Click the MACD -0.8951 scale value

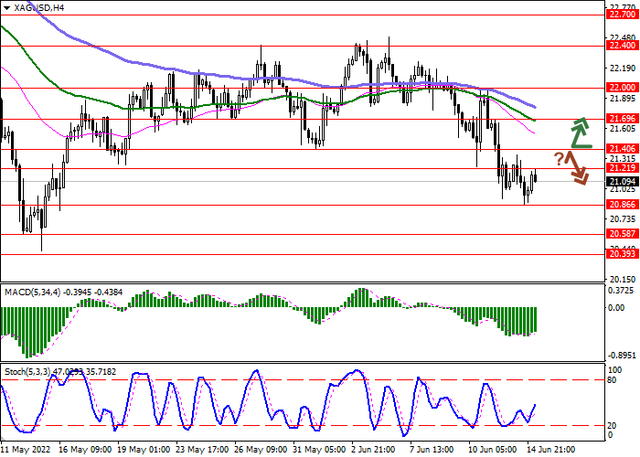tap(623, 354)
